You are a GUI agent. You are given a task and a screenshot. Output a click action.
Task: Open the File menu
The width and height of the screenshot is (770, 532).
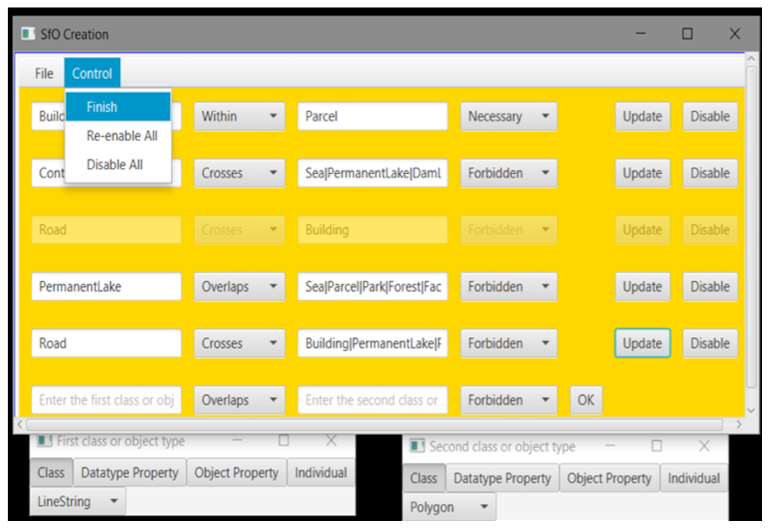click(44, 73)
